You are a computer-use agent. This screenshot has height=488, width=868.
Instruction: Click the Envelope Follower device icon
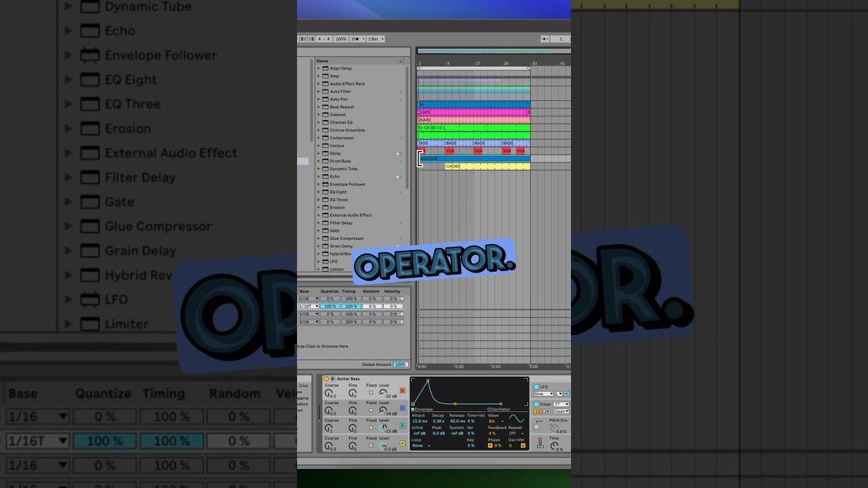(x=325, y=184)
